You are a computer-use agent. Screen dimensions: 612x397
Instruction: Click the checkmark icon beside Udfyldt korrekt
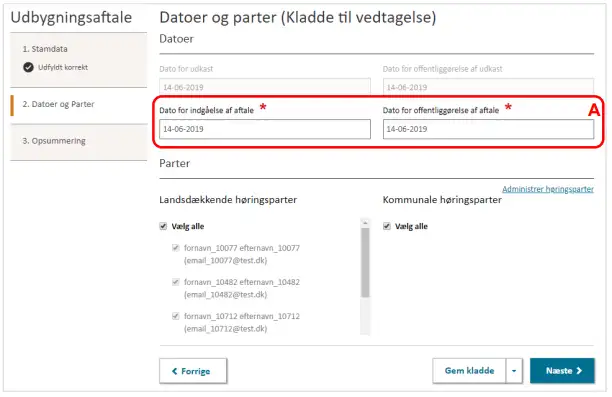click(x=28, y=67)
